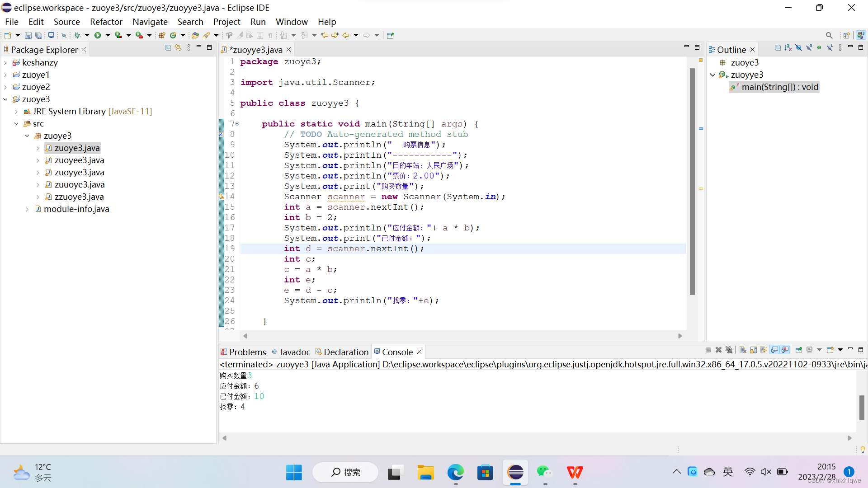Click Clear Console icon
Viewport: 868px width, 488px height.
pos(743,350)
